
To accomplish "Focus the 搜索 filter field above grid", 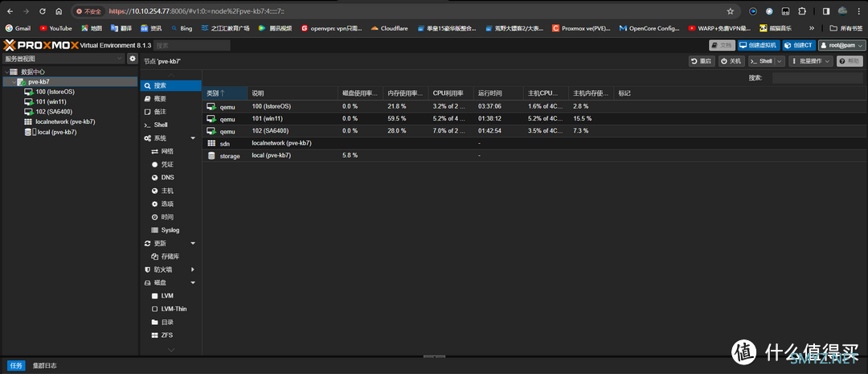I will [817, 78].
